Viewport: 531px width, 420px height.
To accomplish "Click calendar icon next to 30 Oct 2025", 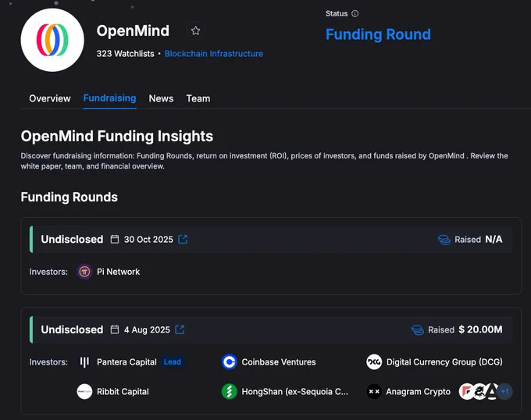I will 115,239.
